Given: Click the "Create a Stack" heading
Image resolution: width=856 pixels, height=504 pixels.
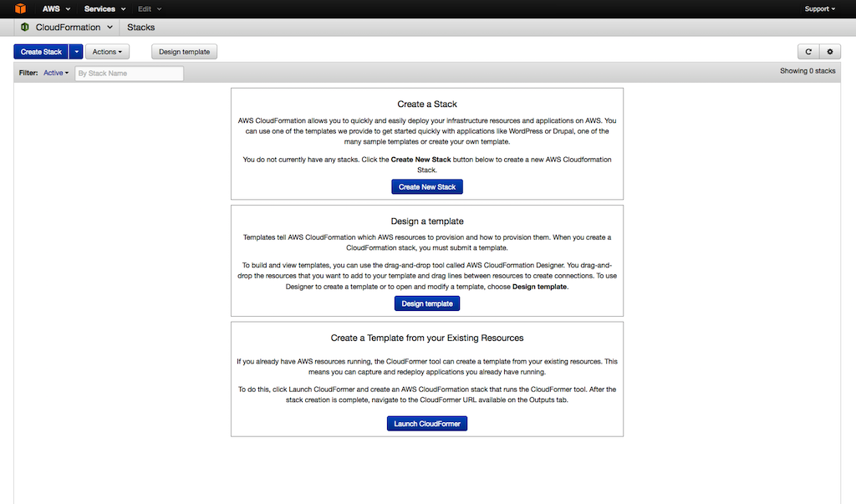Looking at the screenshot, I should click(x=427, y=104).
